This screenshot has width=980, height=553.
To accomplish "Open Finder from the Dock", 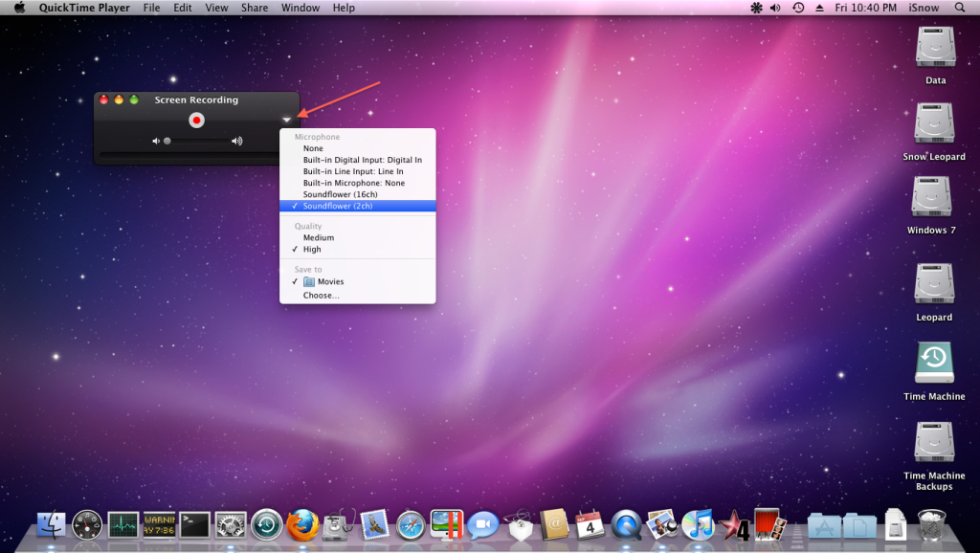I will [x=52, y=525].
